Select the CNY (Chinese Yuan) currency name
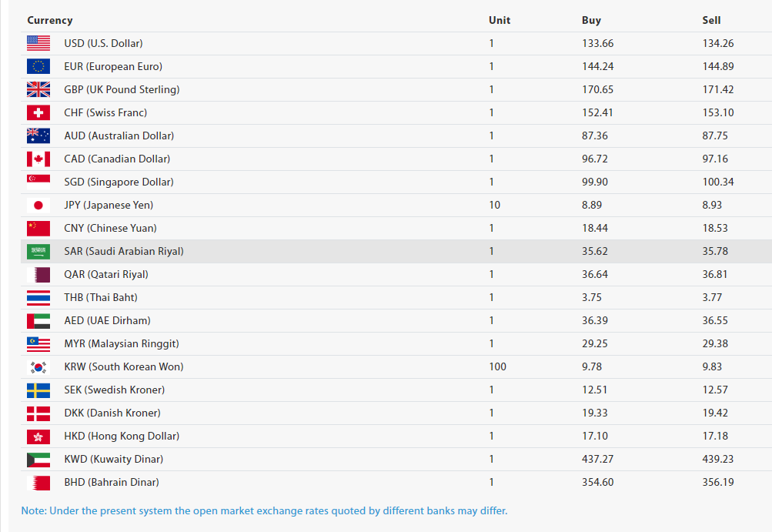772x532 pixels. [110, 228]
